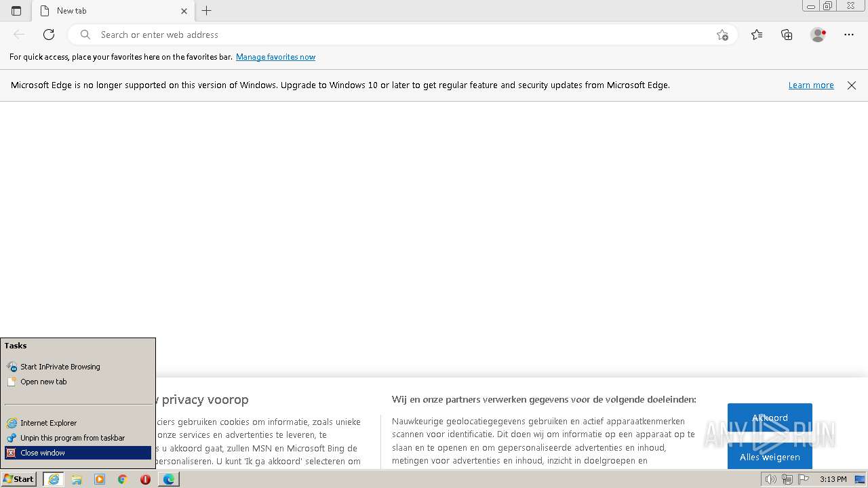
Task: Open the Favorites list icon
Action: pyautogui.click(x=757, y=35)
